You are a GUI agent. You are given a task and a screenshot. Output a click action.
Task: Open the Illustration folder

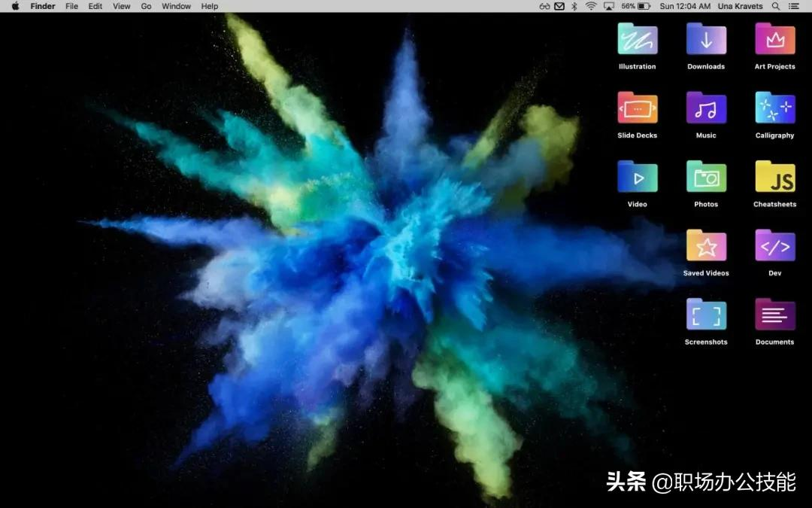point(637,39)
